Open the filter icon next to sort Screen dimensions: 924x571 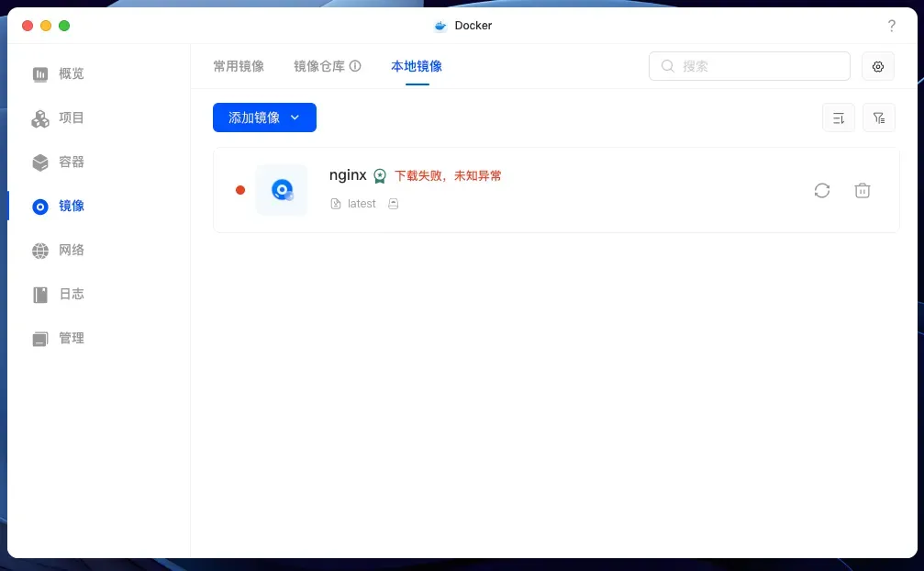(879, 118)
